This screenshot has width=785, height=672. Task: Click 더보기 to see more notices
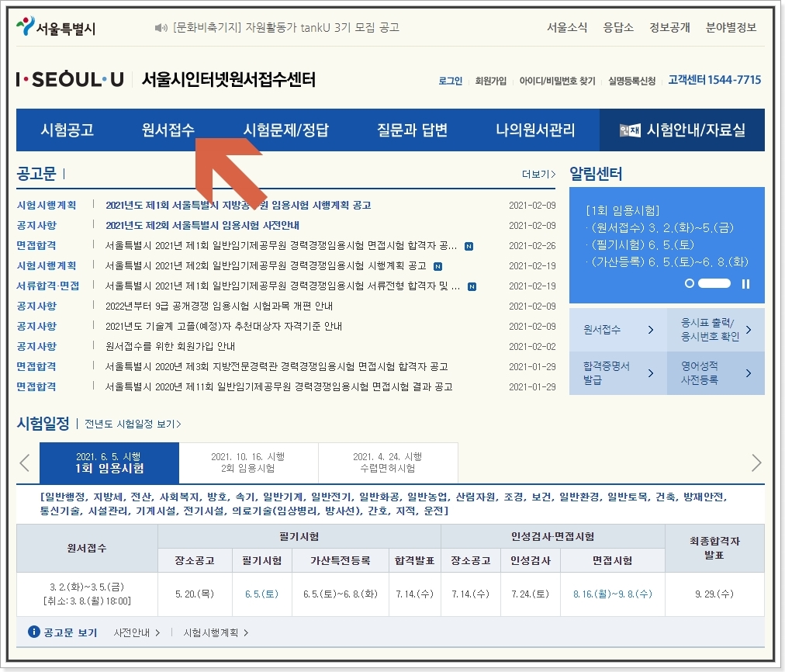click(538, 175)
